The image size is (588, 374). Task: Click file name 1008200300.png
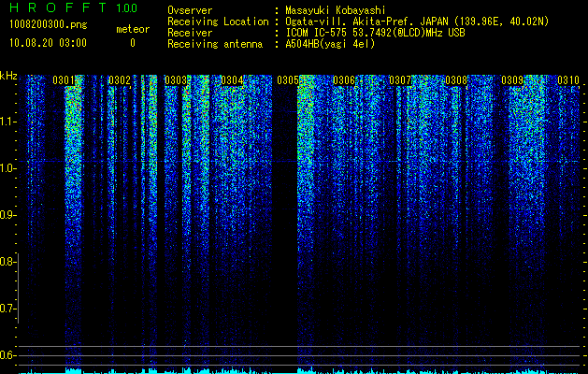[49, 25]
